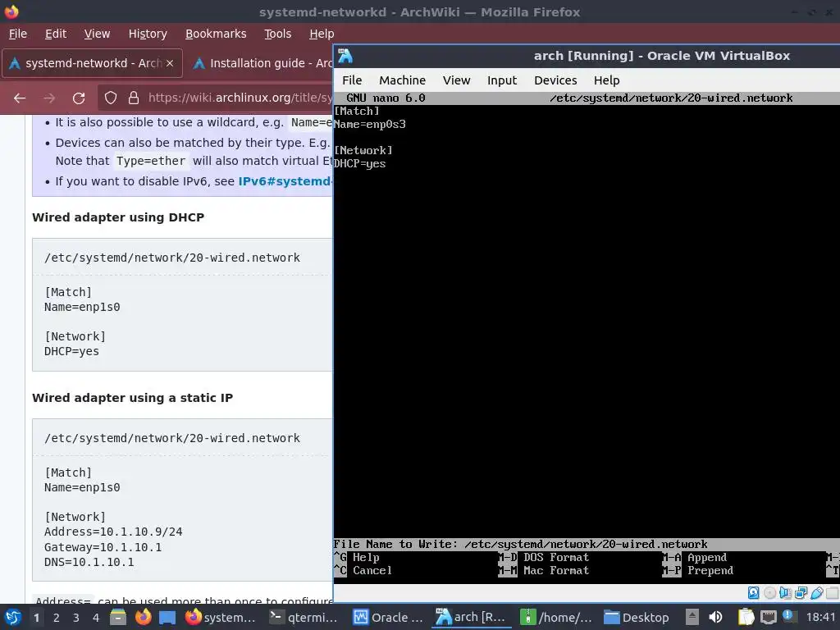
Task: Open VirtualBox Help menu
Action: [606, 80]
